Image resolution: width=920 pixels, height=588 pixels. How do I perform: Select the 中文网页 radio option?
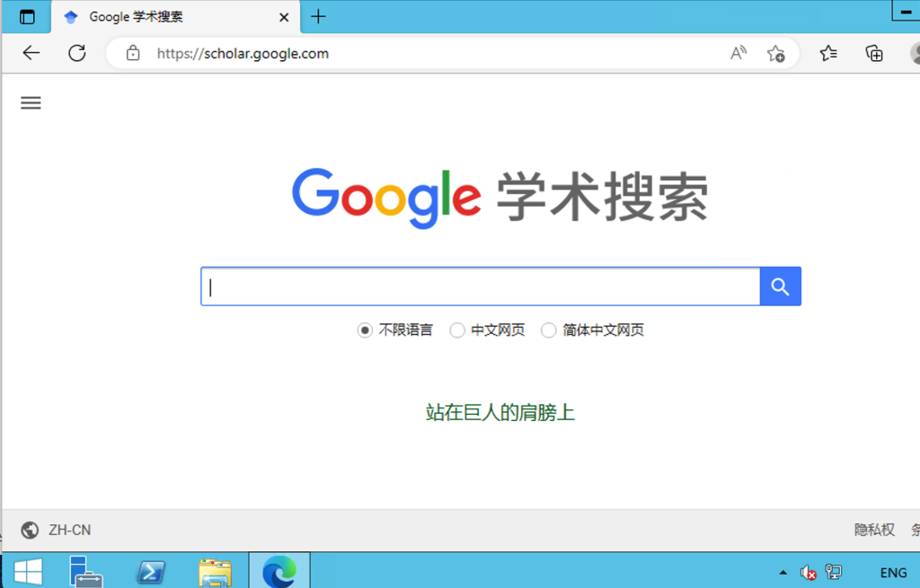pos(457,330)
